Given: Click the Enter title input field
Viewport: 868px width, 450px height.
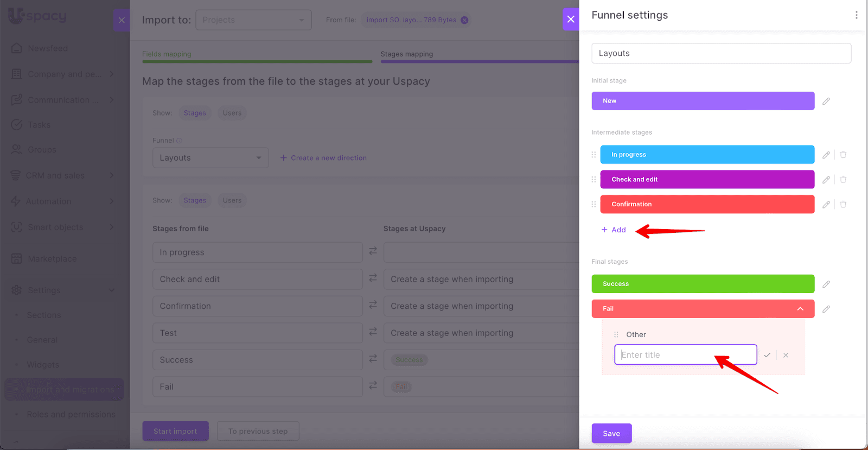Looking at the screenshot, I should click(685, 355).
